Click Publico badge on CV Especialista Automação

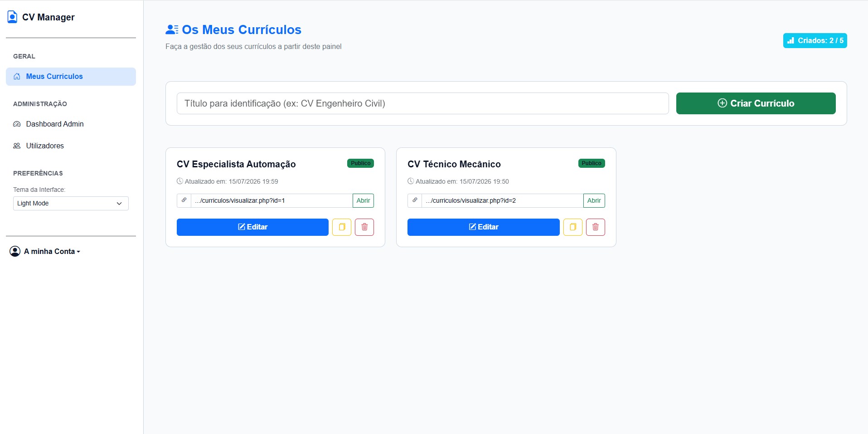coord(360,163)
